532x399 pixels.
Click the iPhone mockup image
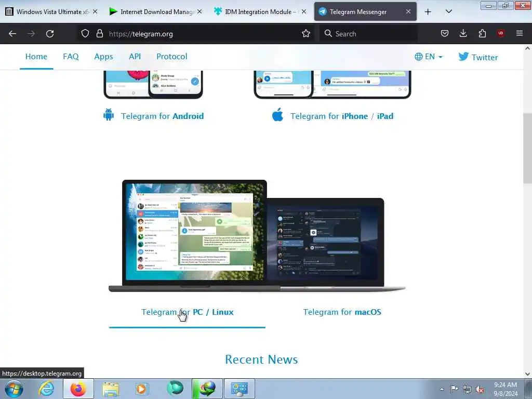(x=332, y=85)
